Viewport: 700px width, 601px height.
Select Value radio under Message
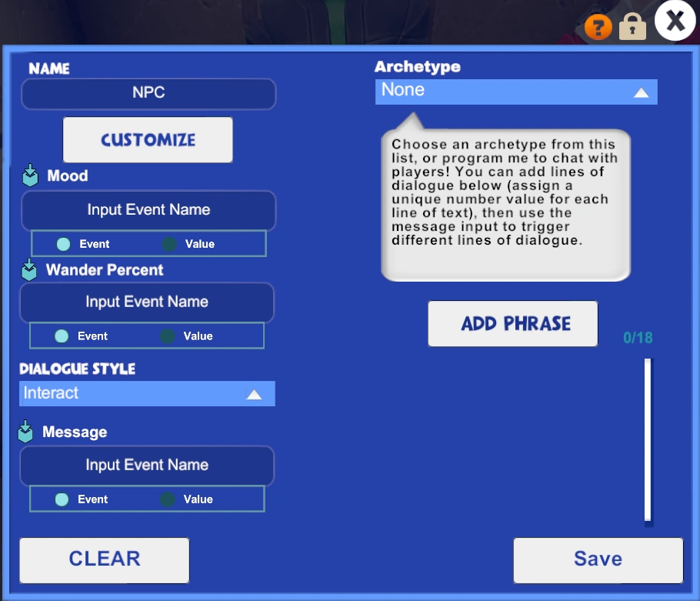pyautogui.click(x=168, y=499)
